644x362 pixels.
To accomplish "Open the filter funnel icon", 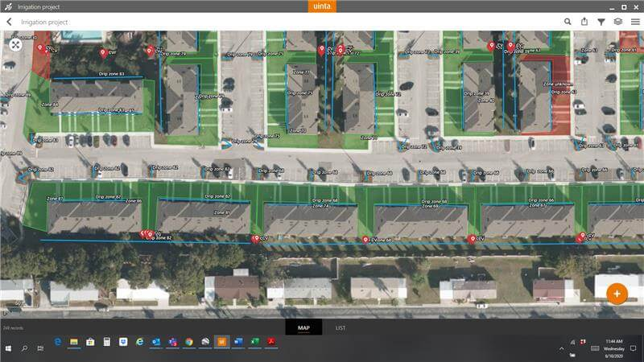I will pyautogui.click(x=601, y=22).
